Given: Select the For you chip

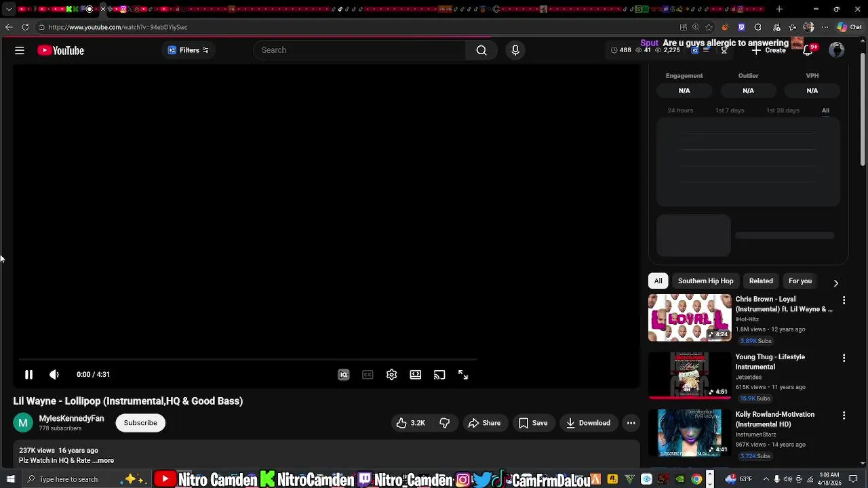Looking at the screenshot, I should (800, 281).
